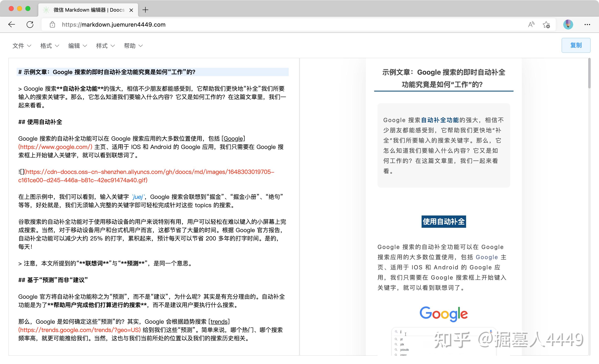Click the site lock icon in address bar
599x364 pixels.
point(52,25)
